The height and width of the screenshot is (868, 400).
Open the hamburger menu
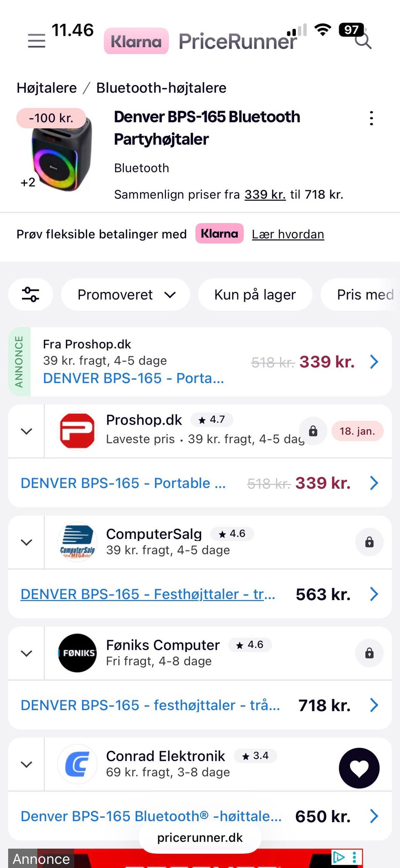(x=36, y=41)
